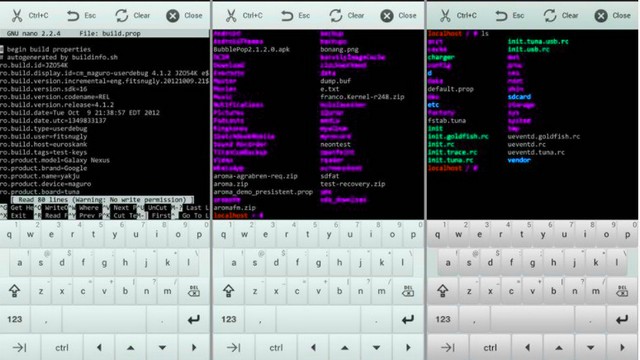Image resolution: width=640 pixels, height=360 pixels.
Task: Tap the Esc undo arrow in right panel
Action: pyautogui.click(x=501, y=16)
